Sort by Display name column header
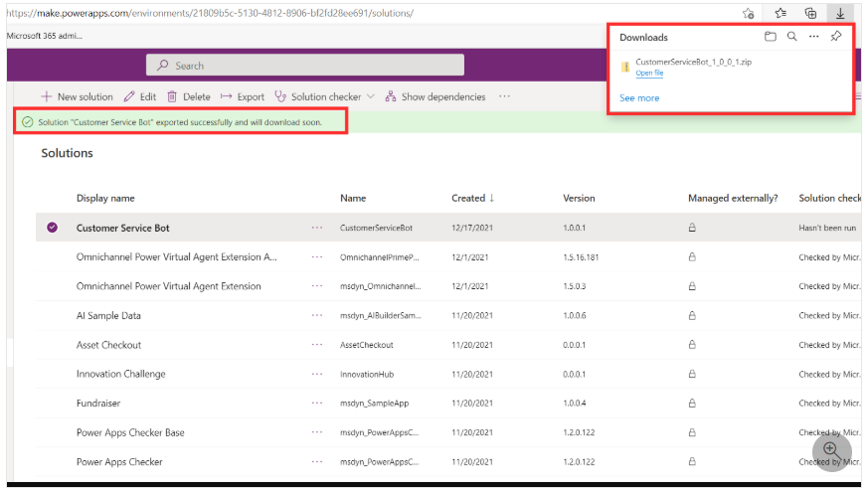This screenshot has width=868, height=489. click(105, 198)
